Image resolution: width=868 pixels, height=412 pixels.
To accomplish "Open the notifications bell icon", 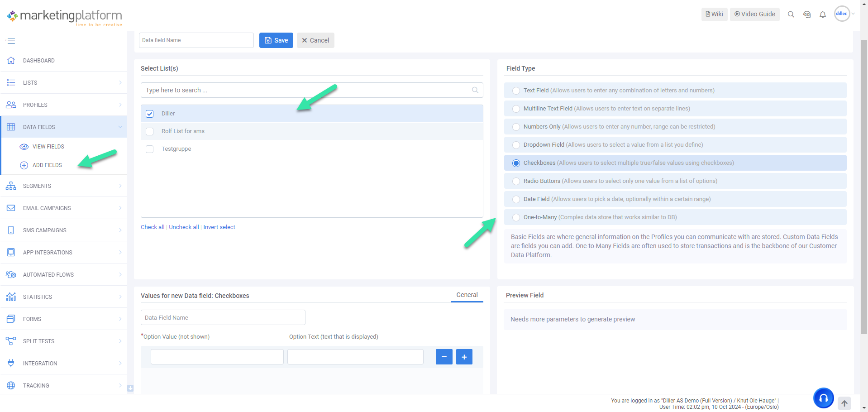I will (x=822, y=14).
